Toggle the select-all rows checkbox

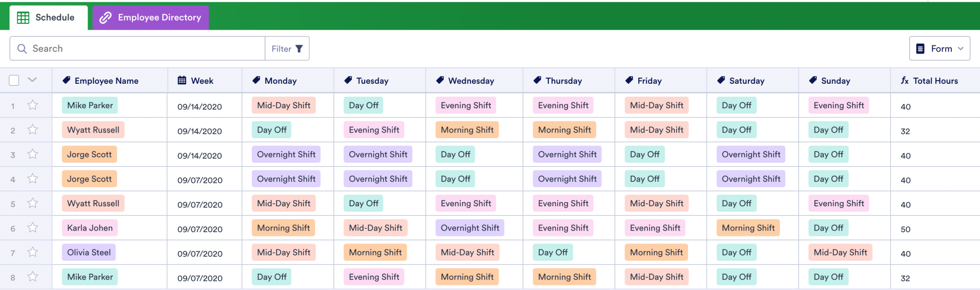(14, 80)
